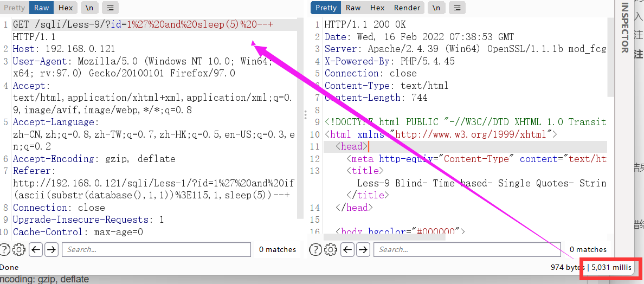The height and width of the screenshot is (284, 644).
Task: Click the <head> tag line in response
Action: pos(351,146)
